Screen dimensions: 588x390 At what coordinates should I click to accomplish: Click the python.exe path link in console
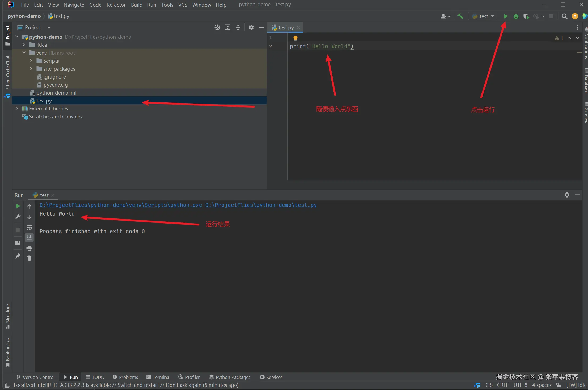point(121,205)
